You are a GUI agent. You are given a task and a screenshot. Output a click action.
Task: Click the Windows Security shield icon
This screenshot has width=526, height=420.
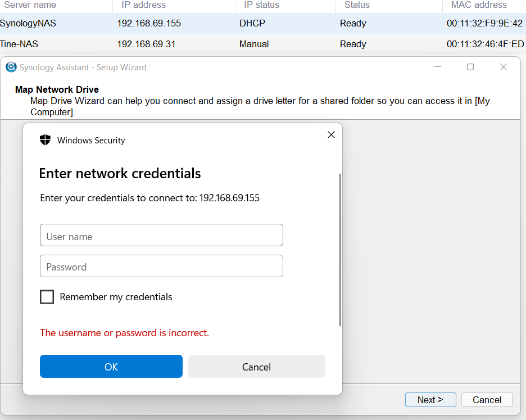pos(45,140)
